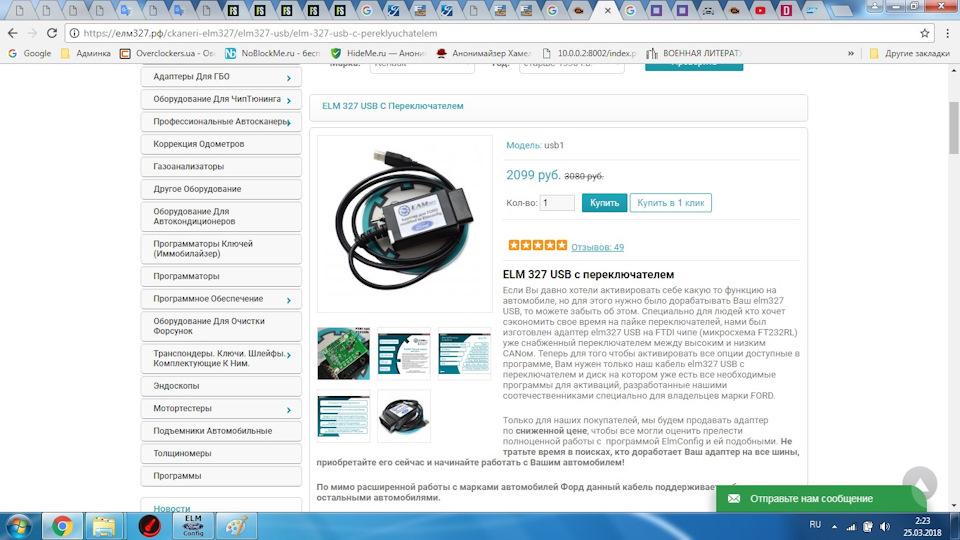Open the file explorer taskbar icon

coord(104,527)
